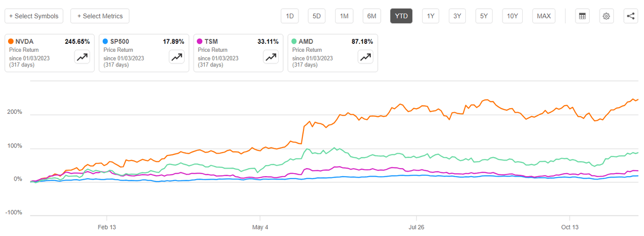
Task: Switch range to 3Y
Action: click(x=457, y=16)
